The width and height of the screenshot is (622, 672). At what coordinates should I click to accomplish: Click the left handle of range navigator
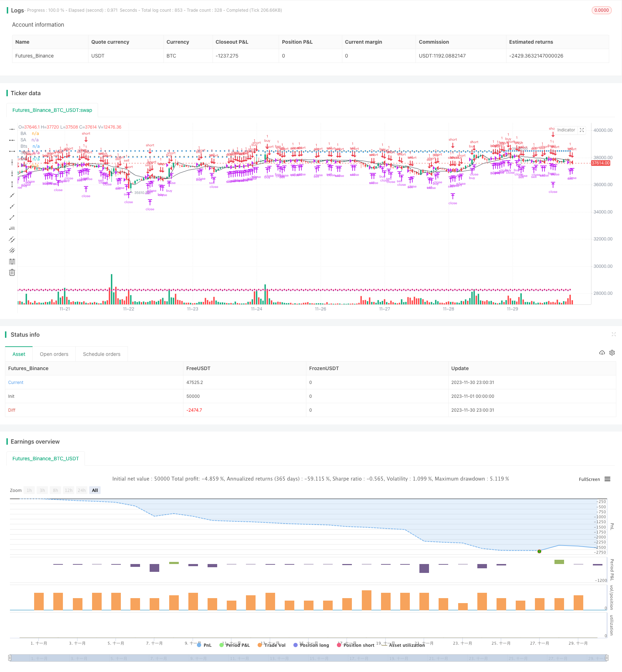(10, 658)
